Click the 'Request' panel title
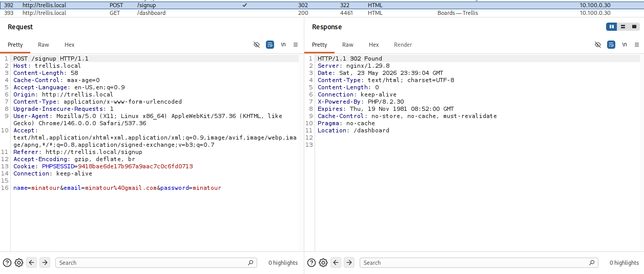Screen dimensions: 644x274 tap(20, 27)
